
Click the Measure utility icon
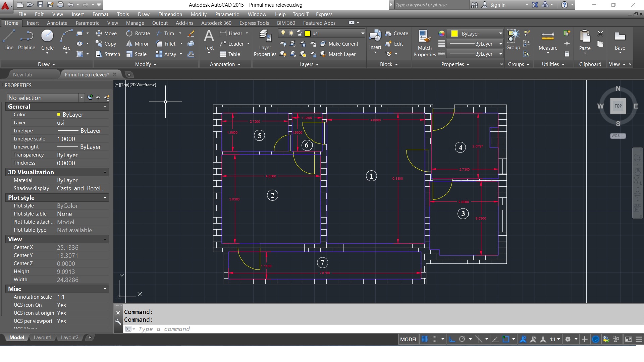click(548, 40)
